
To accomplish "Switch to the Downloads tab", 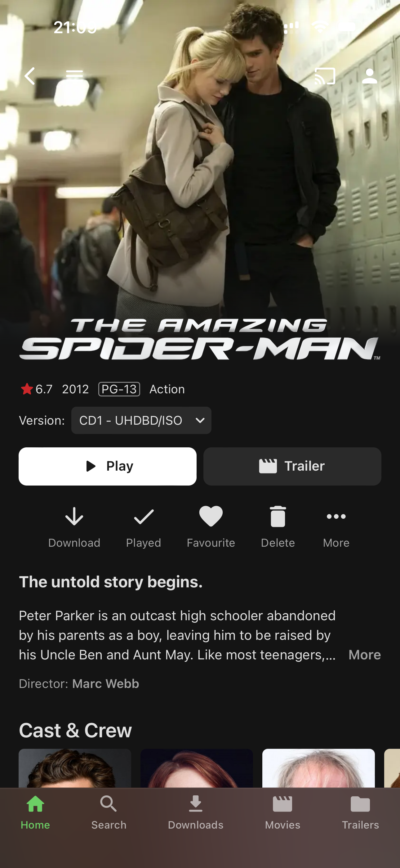I will pos(196,812).
